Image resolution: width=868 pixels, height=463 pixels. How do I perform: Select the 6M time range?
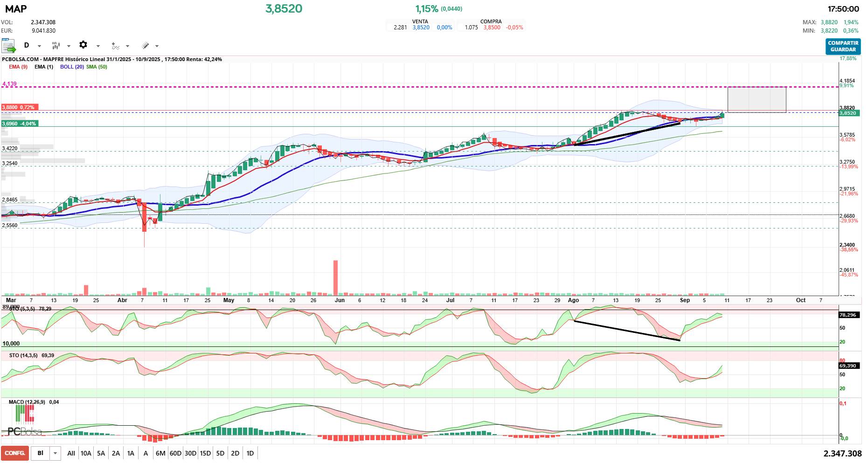(x=160, y=453)
